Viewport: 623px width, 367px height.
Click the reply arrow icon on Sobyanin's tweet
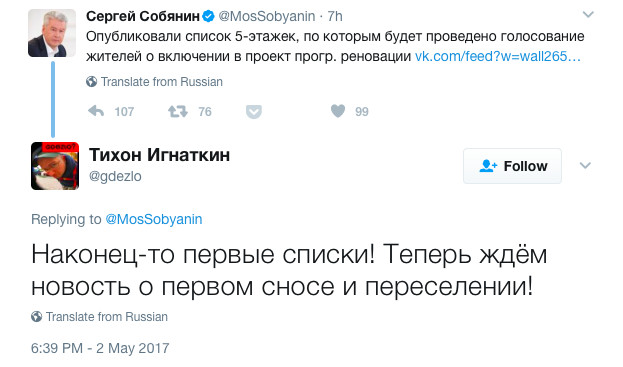coord(96,111)
